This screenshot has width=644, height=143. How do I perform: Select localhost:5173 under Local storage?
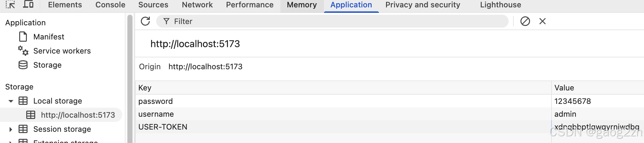click(x=78, y=115)
